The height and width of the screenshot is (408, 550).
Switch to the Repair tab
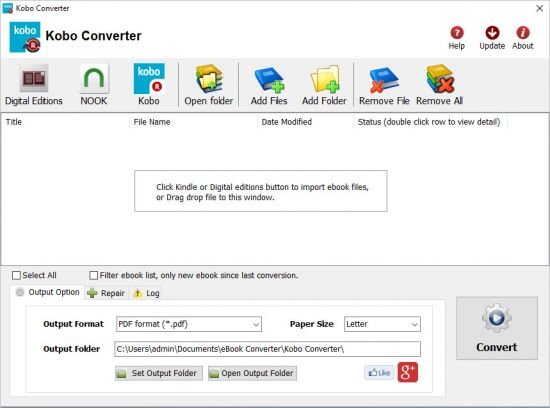[x=106, y=293]
